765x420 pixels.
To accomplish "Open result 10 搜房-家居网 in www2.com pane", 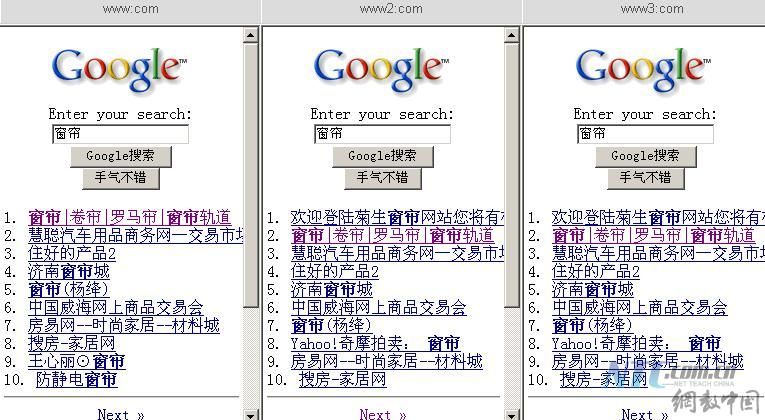I will pyautogui.click(x=342, y=380).
